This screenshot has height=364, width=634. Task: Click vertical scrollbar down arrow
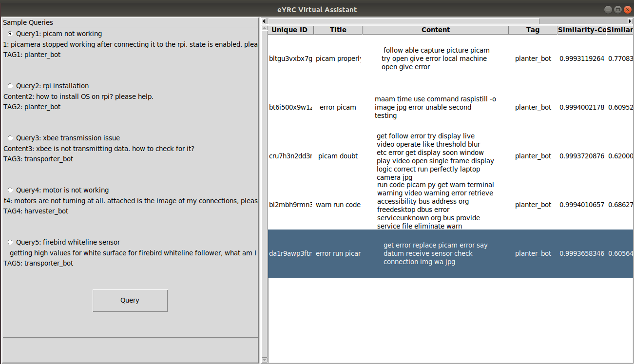[265, 360]
